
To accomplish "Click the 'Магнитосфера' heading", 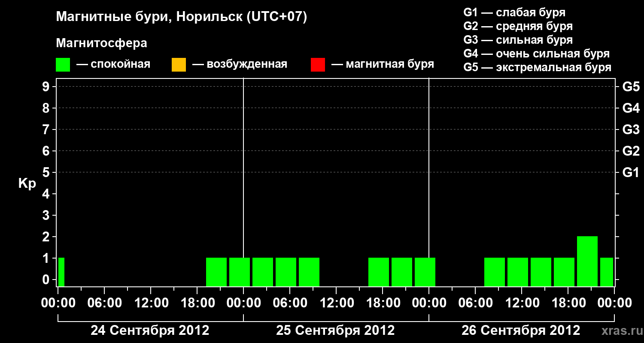I will 102,43.
